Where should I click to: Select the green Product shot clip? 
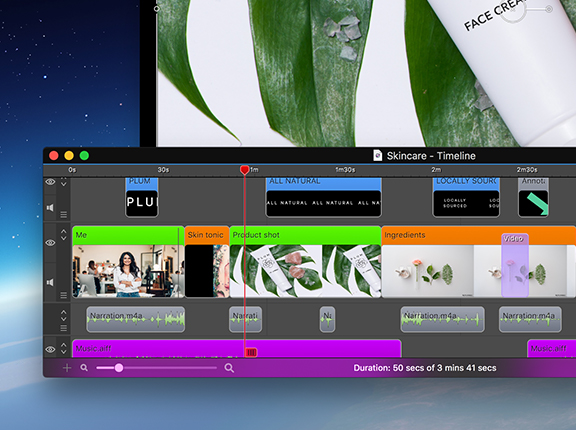(x=305, y=261)
